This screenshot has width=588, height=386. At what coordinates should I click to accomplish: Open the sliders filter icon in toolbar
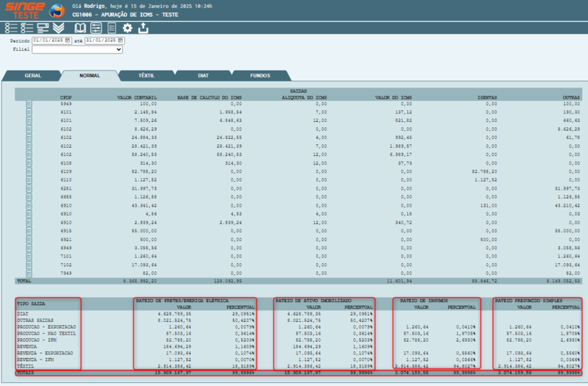[x=96, y=28]
